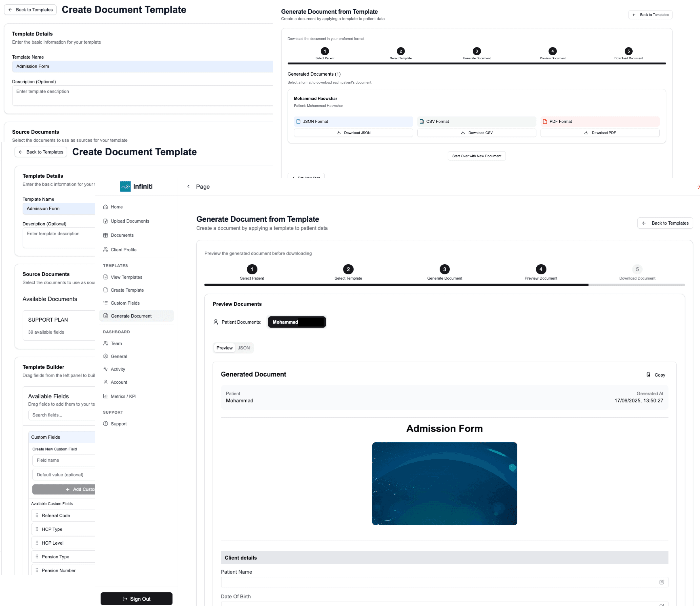Go to Documents in sidebar

(x=122, y=235)
